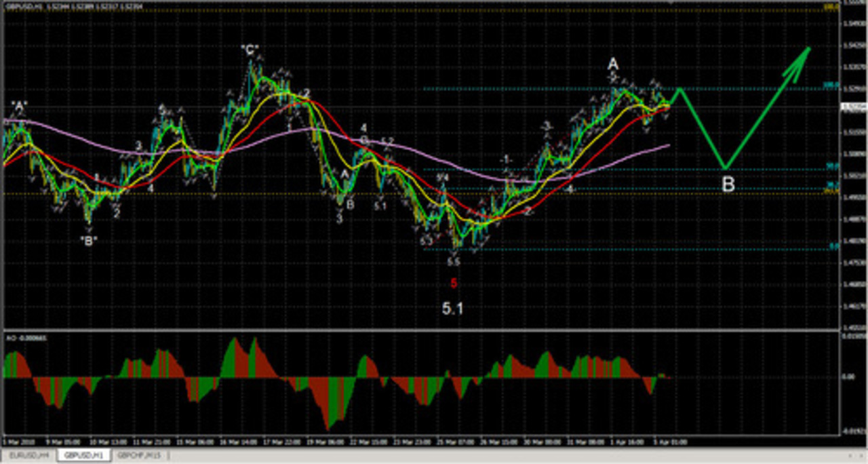The image size is (868, 464).
Task: Select the quoted "B" label at chart low
Action: pyautogui.click(x=88, y=239)
